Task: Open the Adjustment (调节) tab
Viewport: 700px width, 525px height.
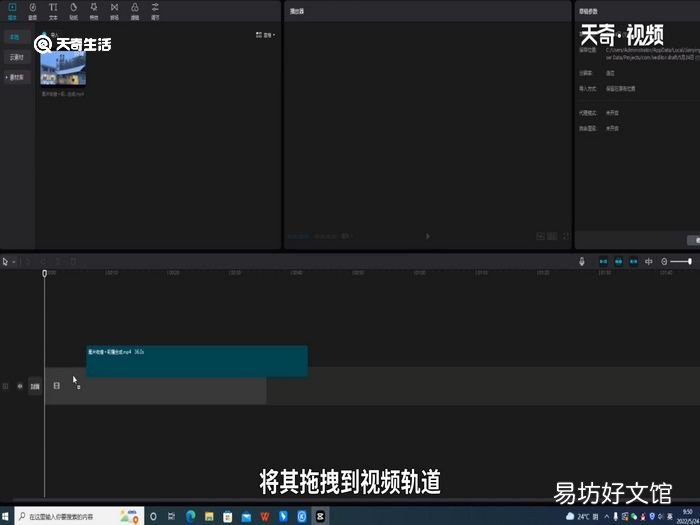Action: coord(155,11)
